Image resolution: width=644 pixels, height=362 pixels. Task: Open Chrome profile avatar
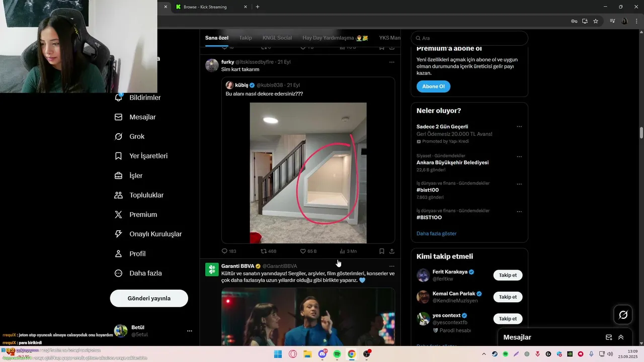tap(624, 21)
